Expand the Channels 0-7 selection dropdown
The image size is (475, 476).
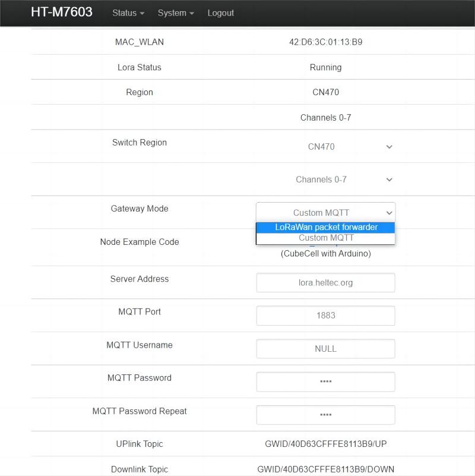click(x=325, y=179)
